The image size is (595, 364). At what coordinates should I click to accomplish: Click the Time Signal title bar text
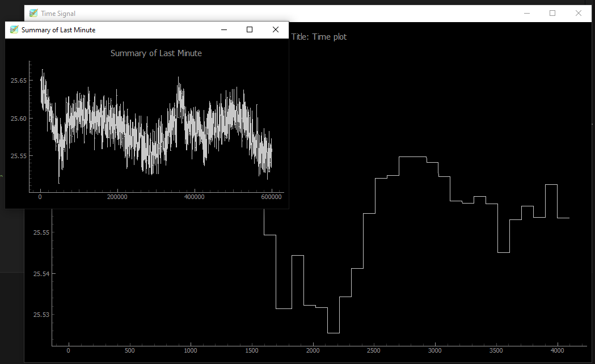pos(58,14)
